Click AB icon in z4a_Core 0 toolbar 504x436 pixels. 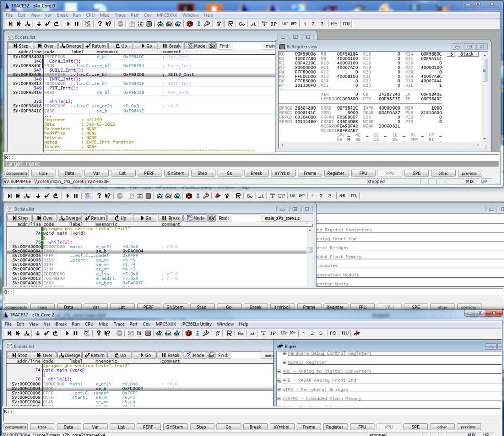point(334,24)
